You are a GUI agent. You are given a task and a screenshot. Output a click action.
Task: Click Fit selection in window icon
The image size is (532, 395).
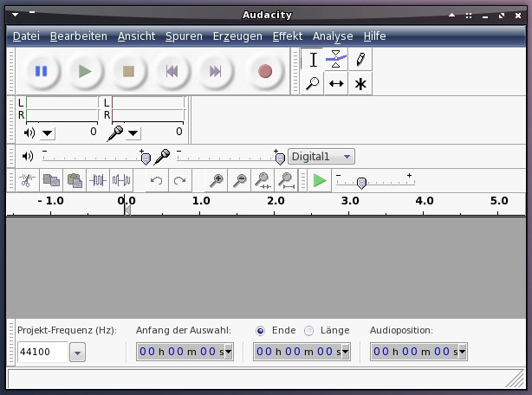(263, 180)
